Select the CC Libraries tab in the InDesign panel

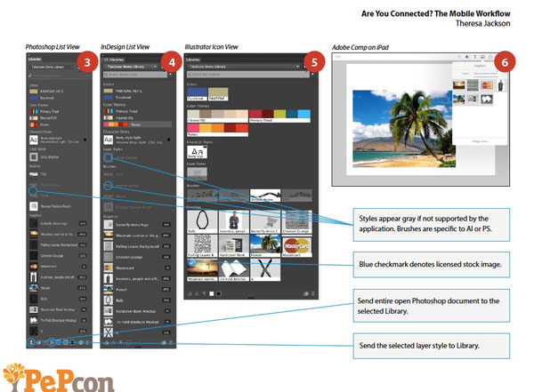tap(114, 60)
